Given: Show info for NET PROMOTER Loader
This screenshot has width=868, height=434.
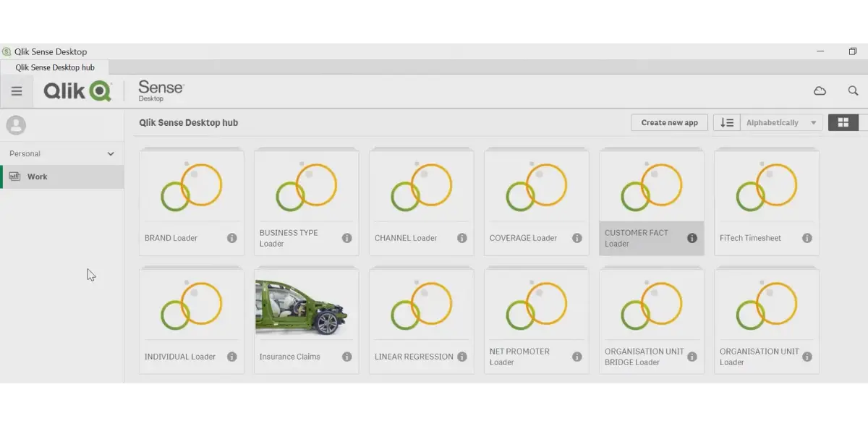Looking at the screenshot, I should click(577, 357).
